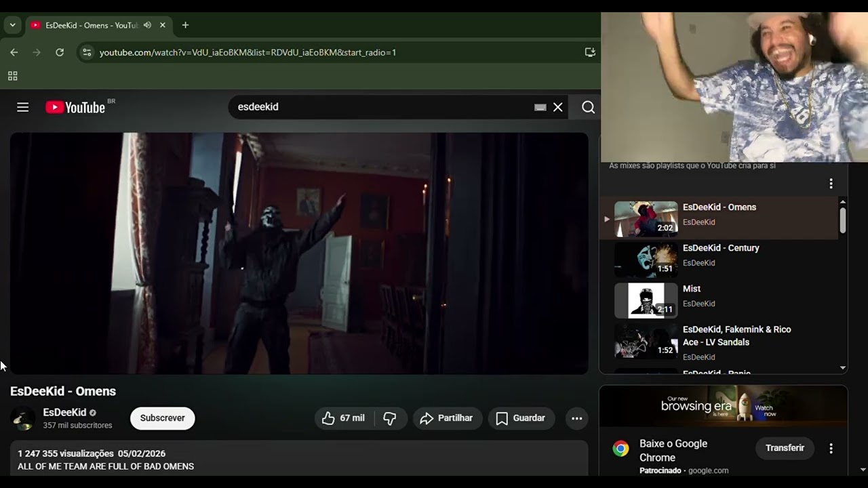The height and width of the screenshot is (488, 868).
Task: Select the video title EsDeeKid - Omens
Action: (63, 391)
